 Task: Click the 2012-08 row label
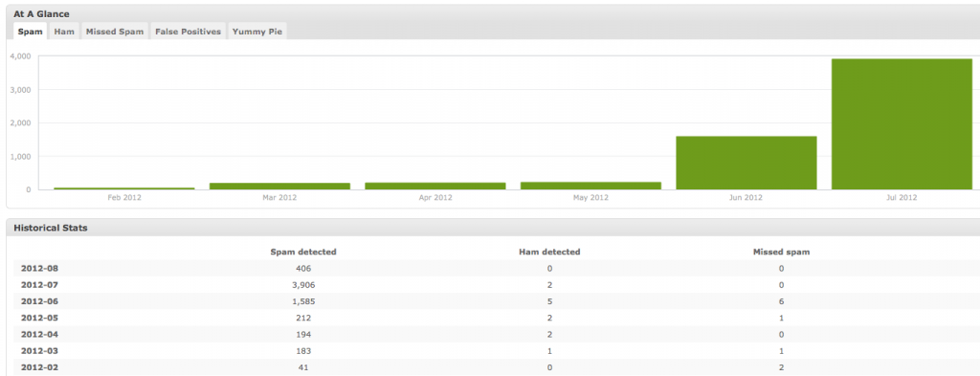(39, 269)
